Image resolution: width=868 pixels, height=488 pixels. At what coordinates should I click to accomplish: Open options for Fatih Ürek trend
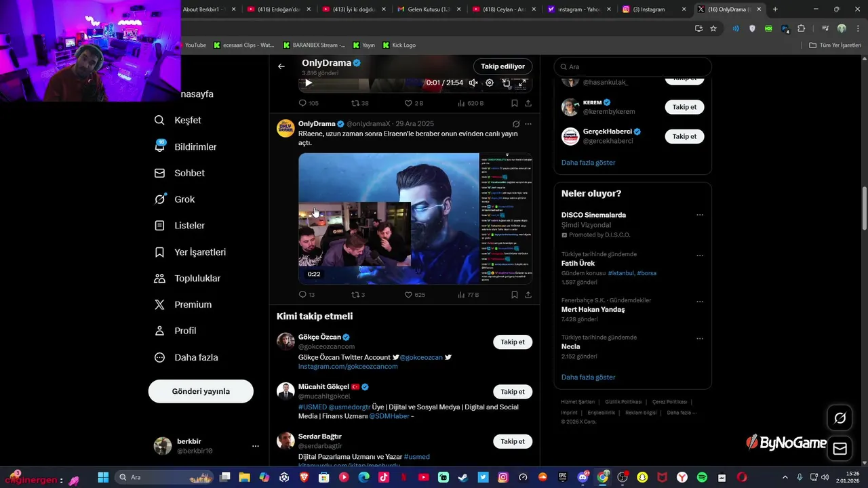700,256
